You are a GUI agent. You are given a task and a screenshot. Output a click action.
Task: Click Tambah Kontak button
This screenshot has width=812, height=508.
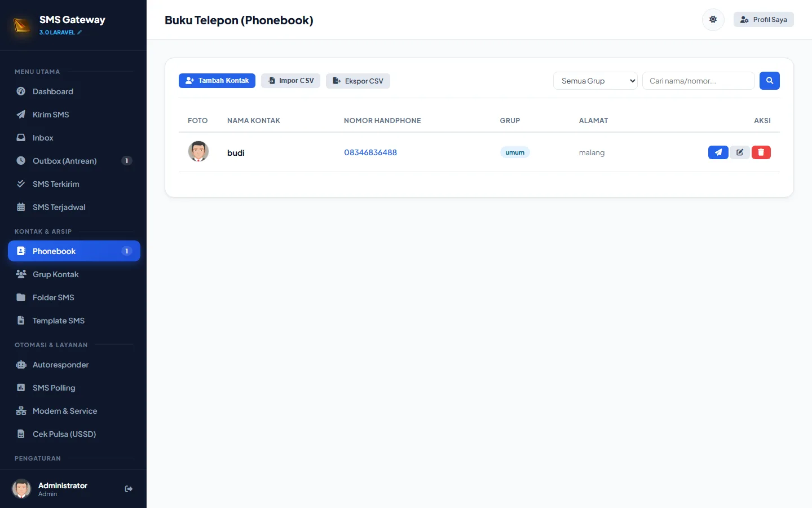coord(217,81)
